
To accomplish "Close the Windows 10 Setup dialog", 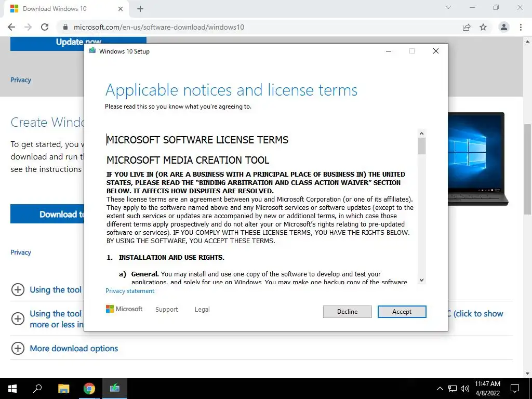I will coord(436,51).
